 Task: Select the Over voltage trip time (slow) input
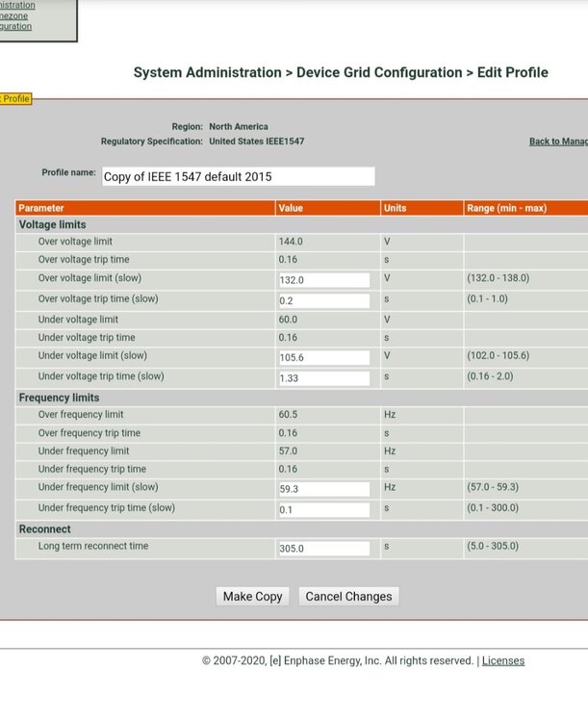click(323, 300)
